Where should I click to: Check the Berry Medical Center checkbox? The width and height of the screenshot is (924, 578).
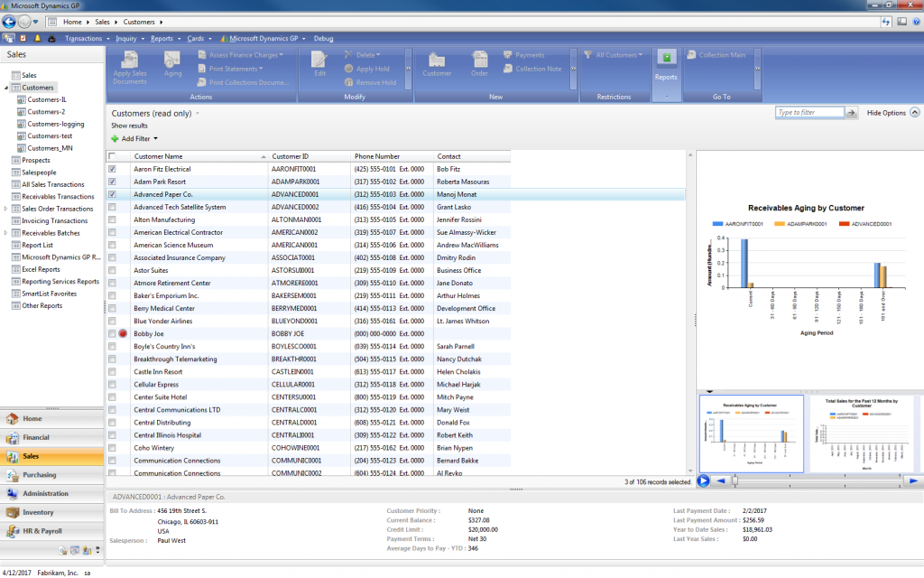coord(112,309)
